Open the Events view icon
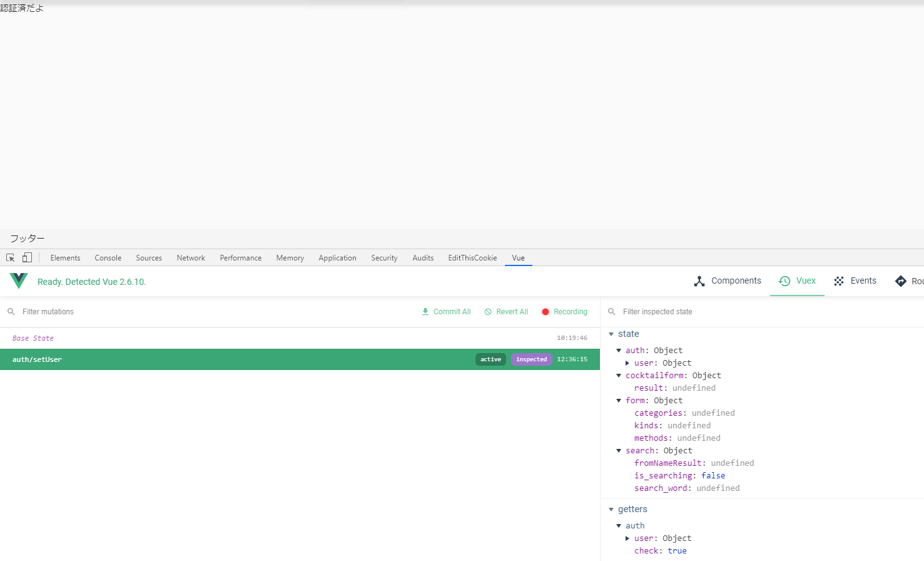The image size is (924, 561). pyautogui.click(x=839, y=281)
